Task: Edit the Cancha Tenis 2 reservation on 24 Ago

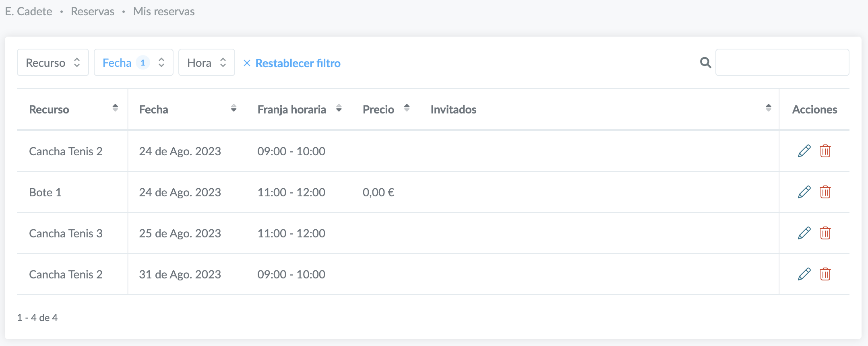Action: pyautogui.click(x=804, y=151)
